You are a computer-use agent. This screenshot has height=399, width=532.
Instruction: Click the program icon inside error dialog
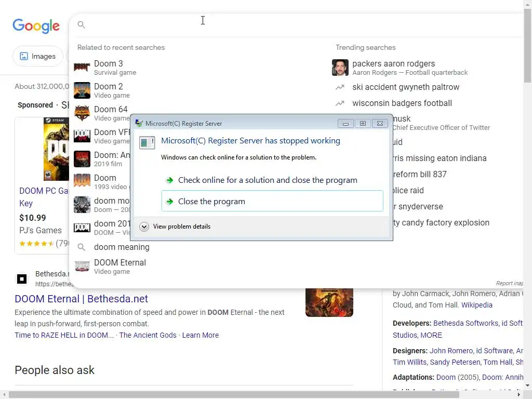[147, 142]
